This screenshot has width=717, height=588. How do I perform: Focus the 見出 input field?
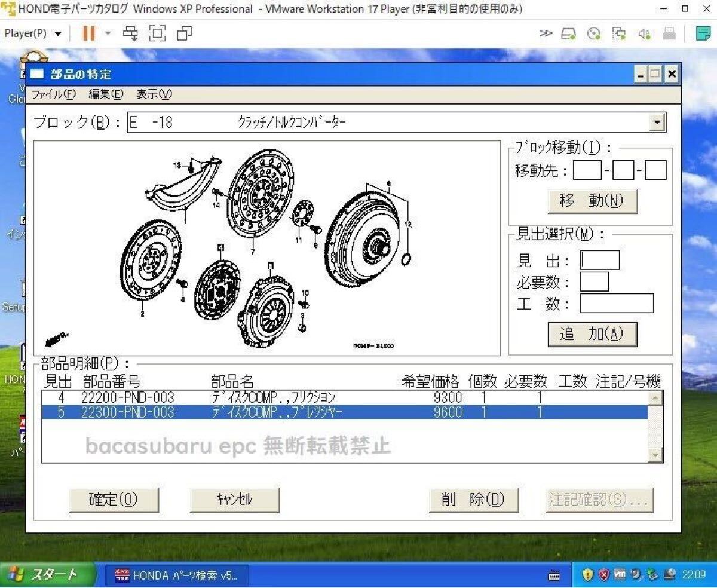(600, 260)
